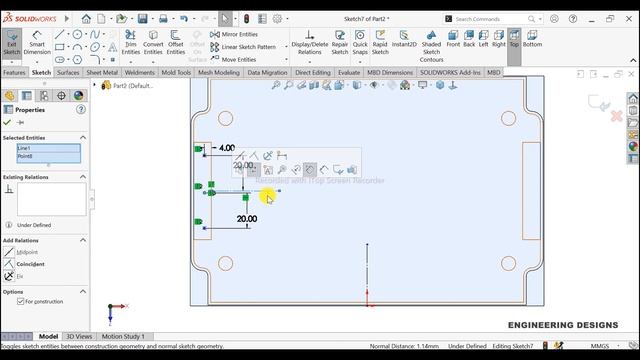Switch to Top view
Viewport: 640px width, 360px height.
(x=514, y=39)
